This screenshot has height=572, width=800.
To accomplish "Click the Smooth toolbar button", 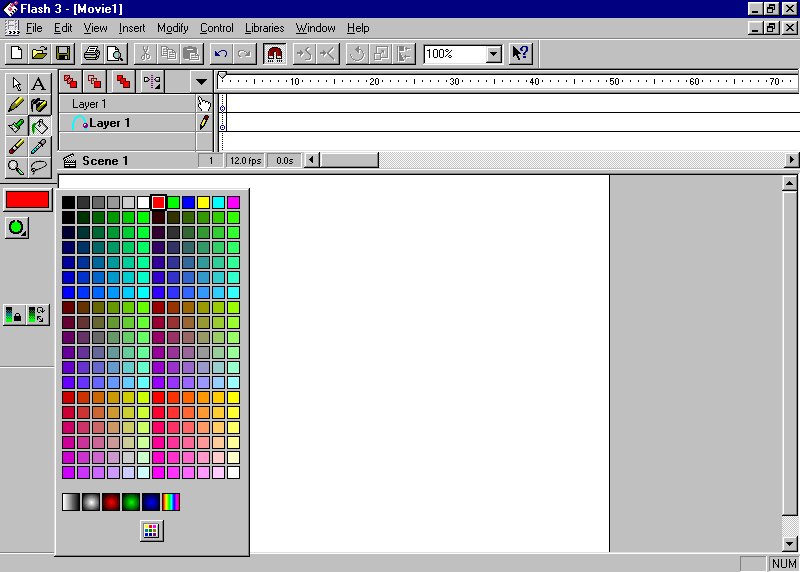I will (x=304, y=54).
